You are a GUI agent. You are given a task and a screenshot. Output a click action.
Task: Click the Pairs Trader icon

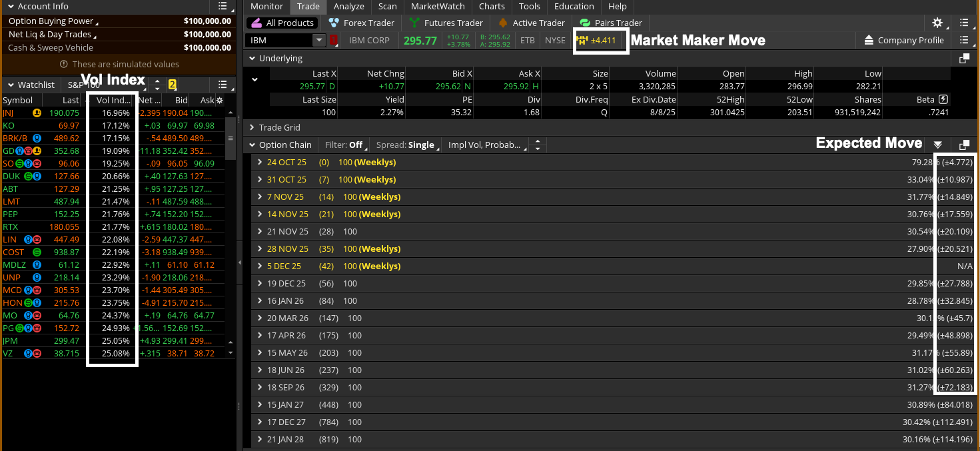point(585,23)
